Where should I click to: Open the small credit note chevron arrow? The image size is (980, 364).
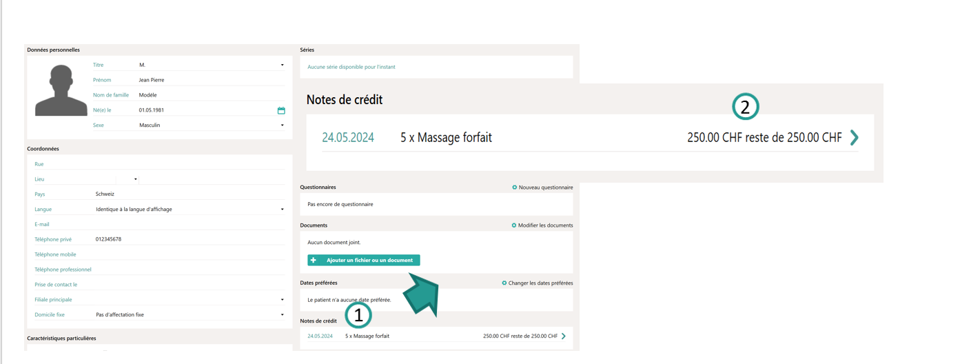(564, 336)
